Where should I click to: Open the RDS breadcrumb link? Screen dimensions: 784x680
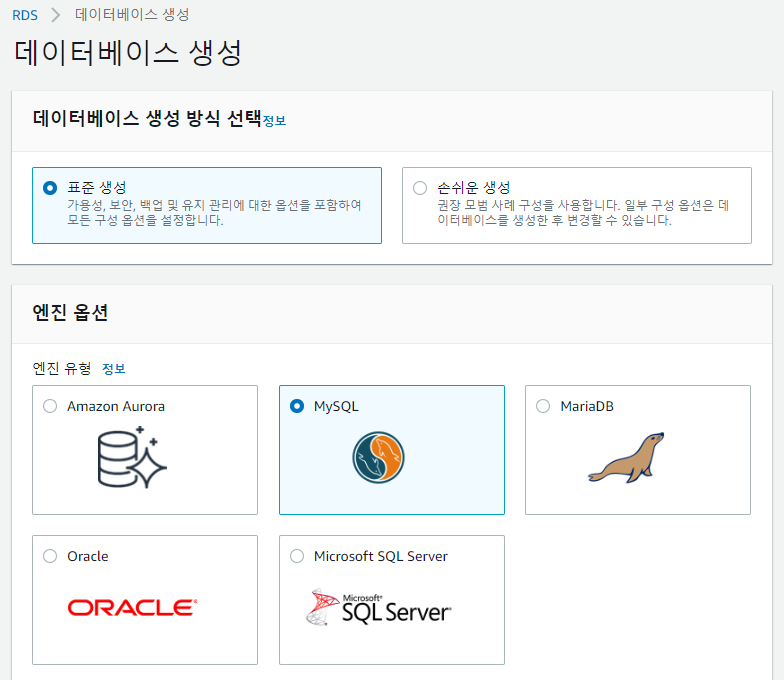(25, 15)
